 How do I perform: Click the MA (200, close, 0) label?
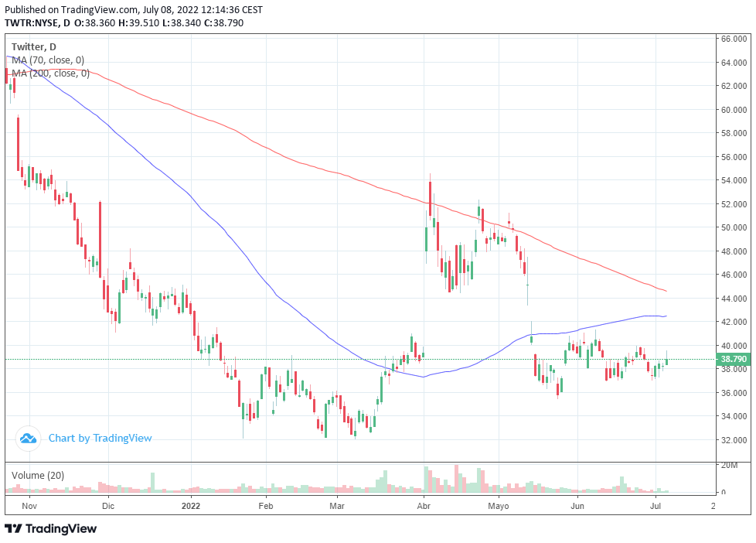point(50,73)
